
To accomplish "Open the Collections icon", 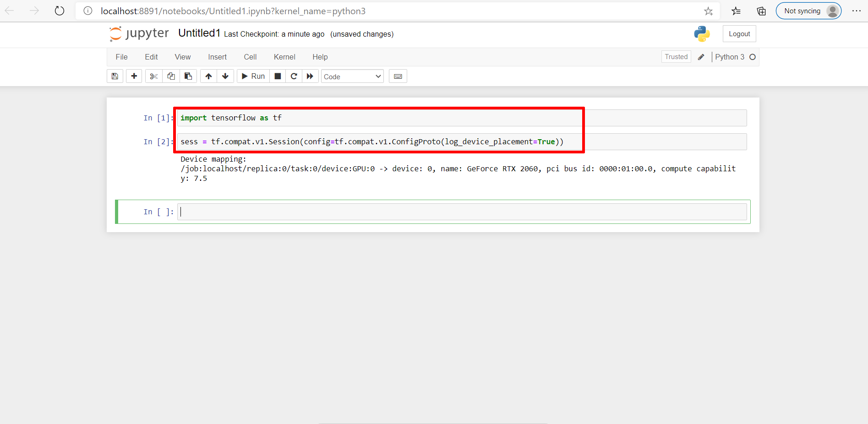I will [761, 11].
